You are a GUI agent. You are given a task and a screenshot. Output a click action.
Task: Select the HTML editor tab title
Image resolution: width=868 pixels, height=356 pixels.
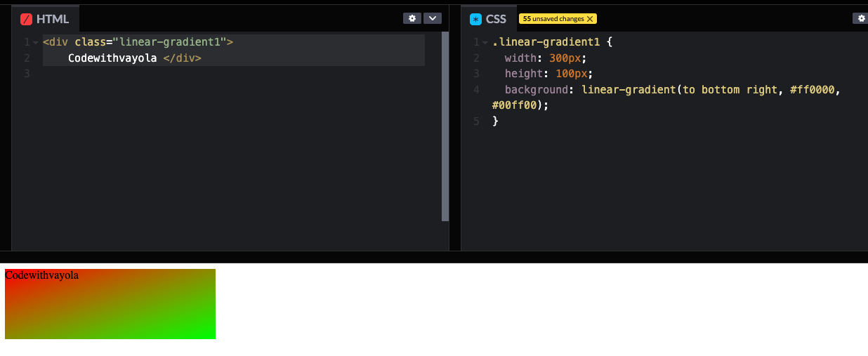pyautogui.click(x=53, y=19)
